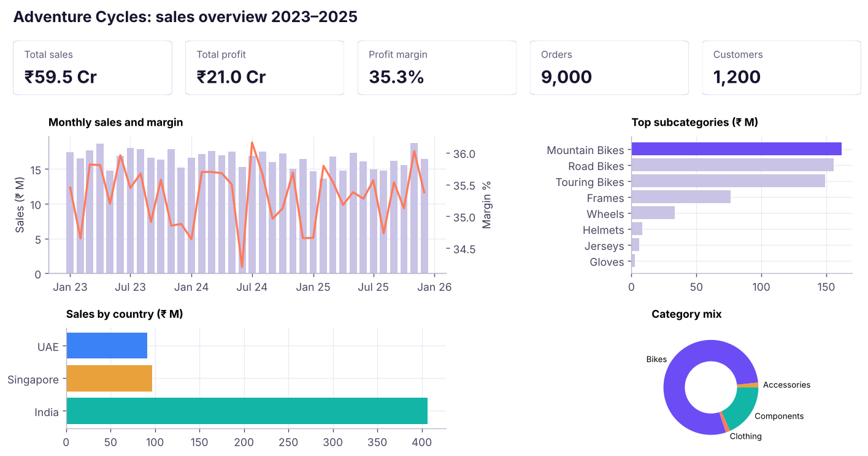The image size is (868, 456).
Task: Click the orange Singapore sales bar
Action: [109, 378]
